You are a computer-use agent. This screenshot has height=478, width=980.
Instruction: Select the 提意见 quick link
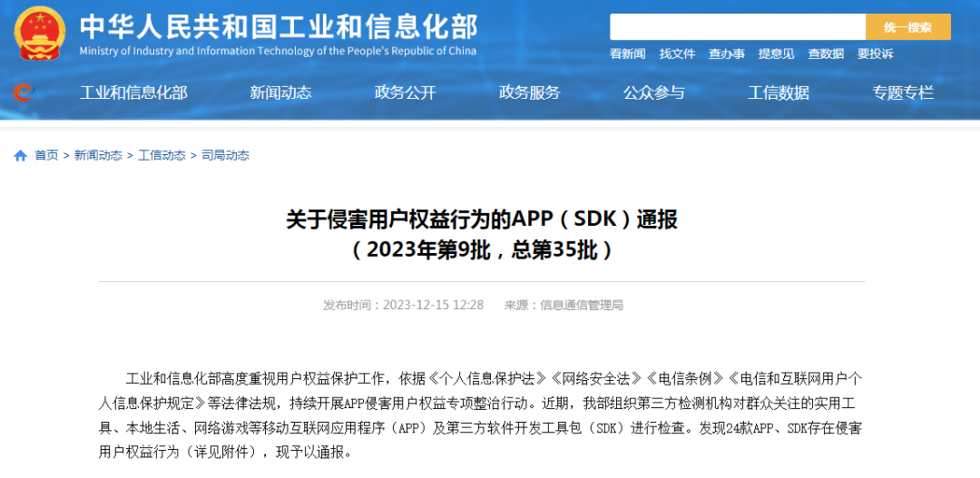tap(776, 54)
